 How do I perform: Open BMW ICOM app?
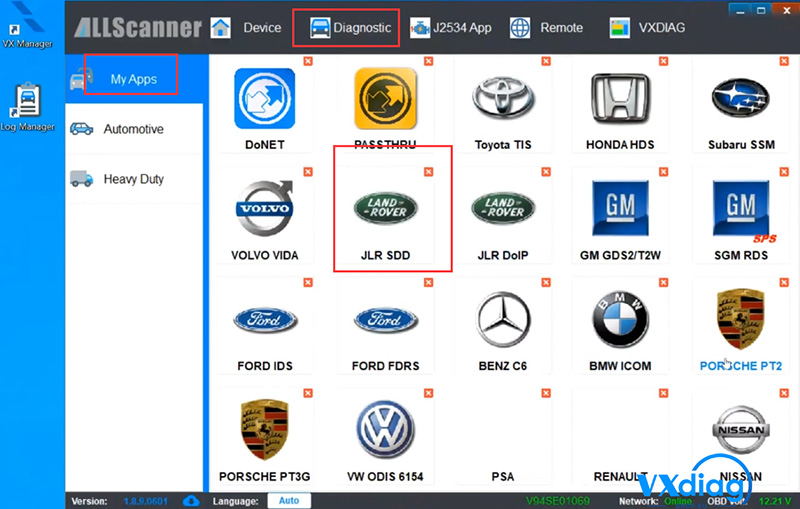(x=620, y=320)
